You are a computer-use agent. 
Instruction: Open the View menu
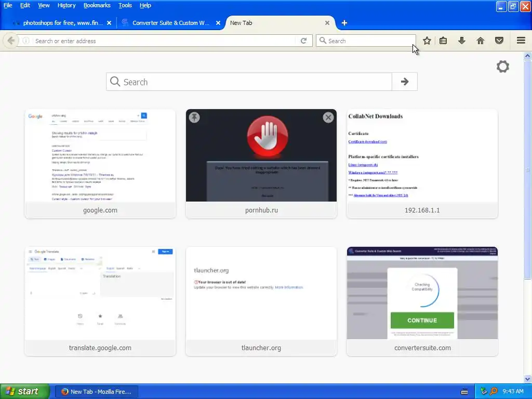coord(44,5)
